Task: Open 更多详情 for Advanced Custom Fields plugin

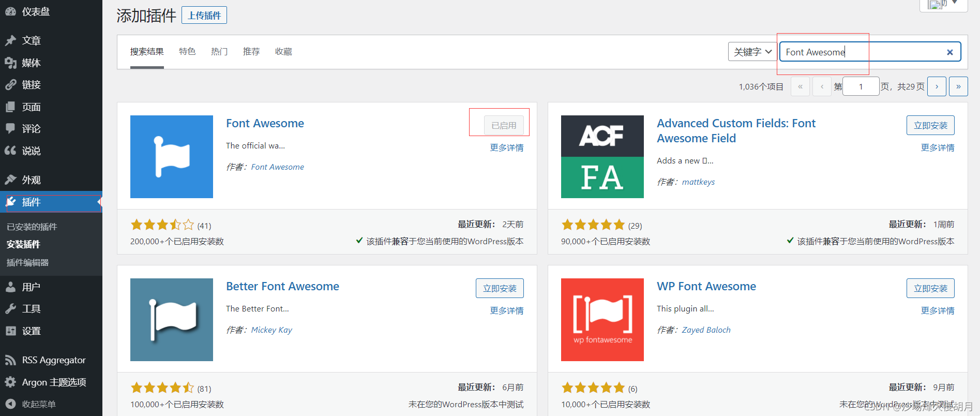Action: pyautogui.click(x=938, y=148)
